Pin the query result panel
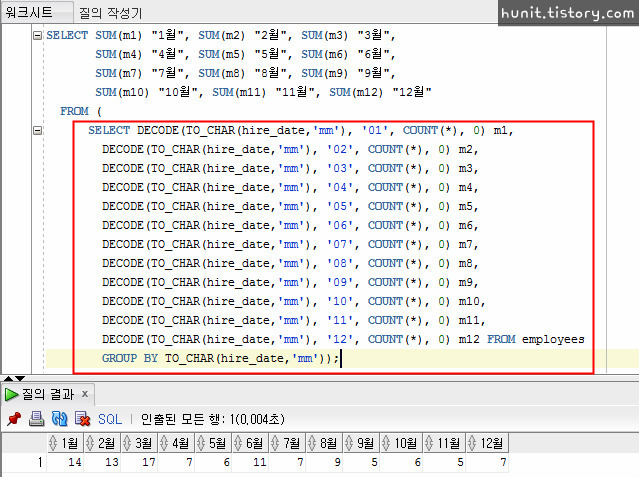Viewport: 639px width, 477px height. pos(14,419)
